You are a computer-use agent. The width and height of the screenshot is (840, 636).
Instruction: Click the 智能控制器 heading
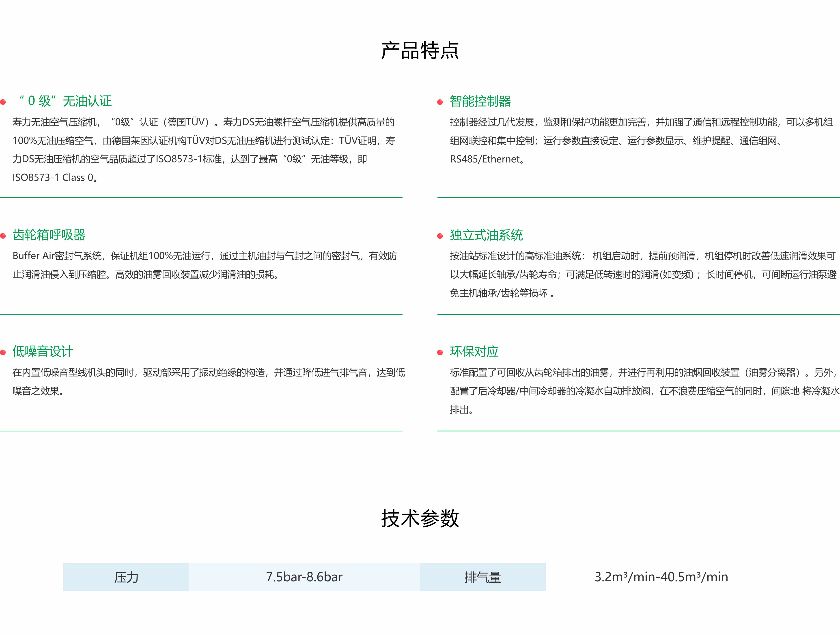[480, 101]
